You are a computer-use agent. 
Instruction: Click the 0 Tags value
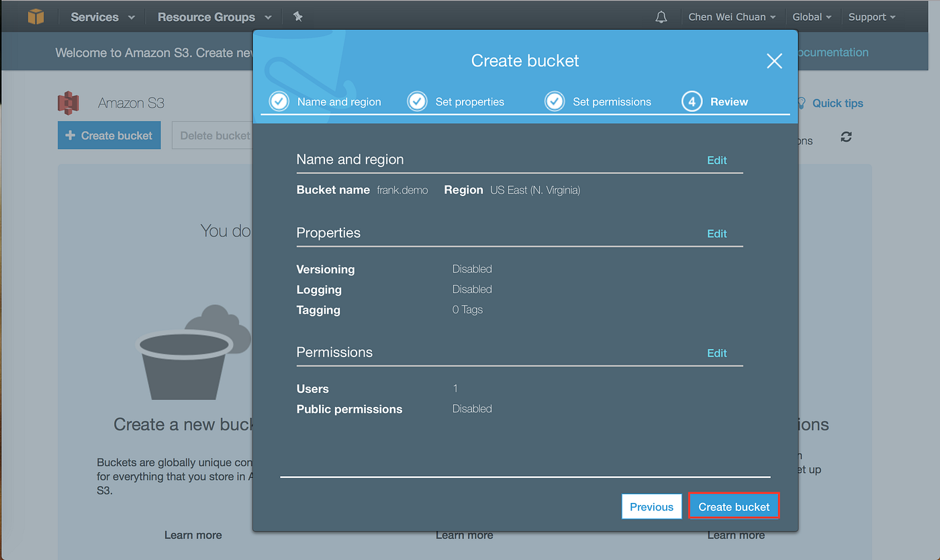[x=467, y=310]
